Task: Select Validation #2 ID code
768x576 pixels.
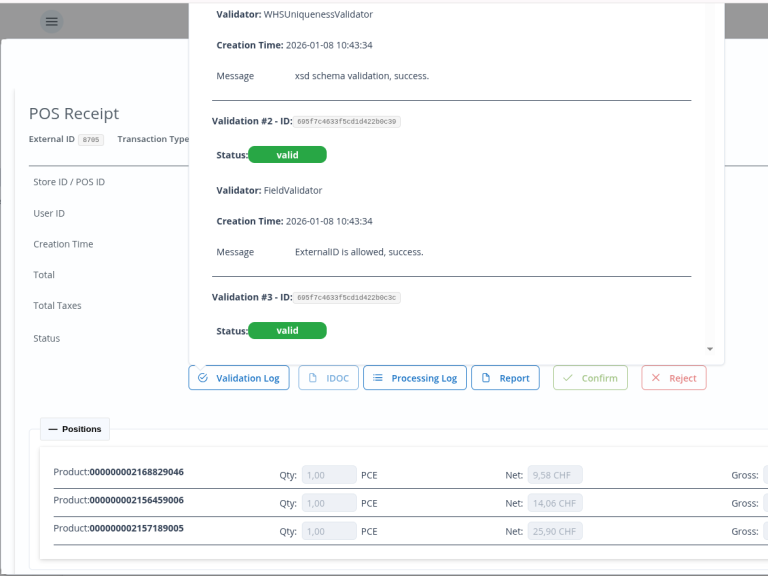Action: (x=348, y=121)
